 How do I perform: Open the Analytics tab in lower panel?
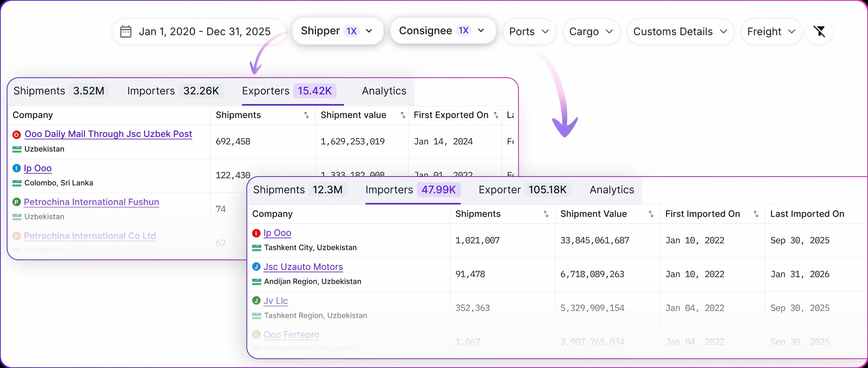(612, 190)
